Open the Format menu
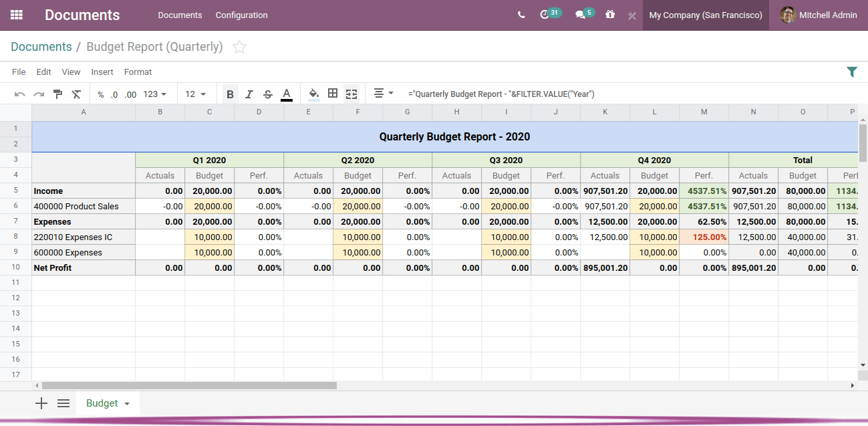 tap(138, 72)
